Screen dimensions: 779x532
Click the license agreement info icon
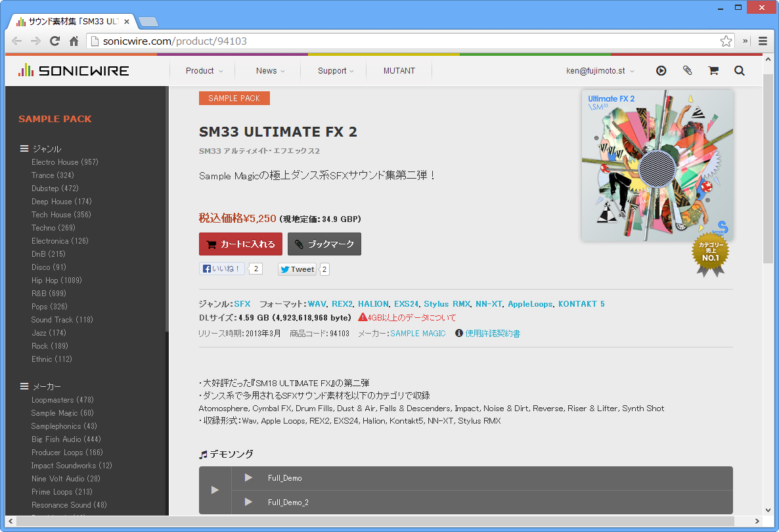(459, 333)
